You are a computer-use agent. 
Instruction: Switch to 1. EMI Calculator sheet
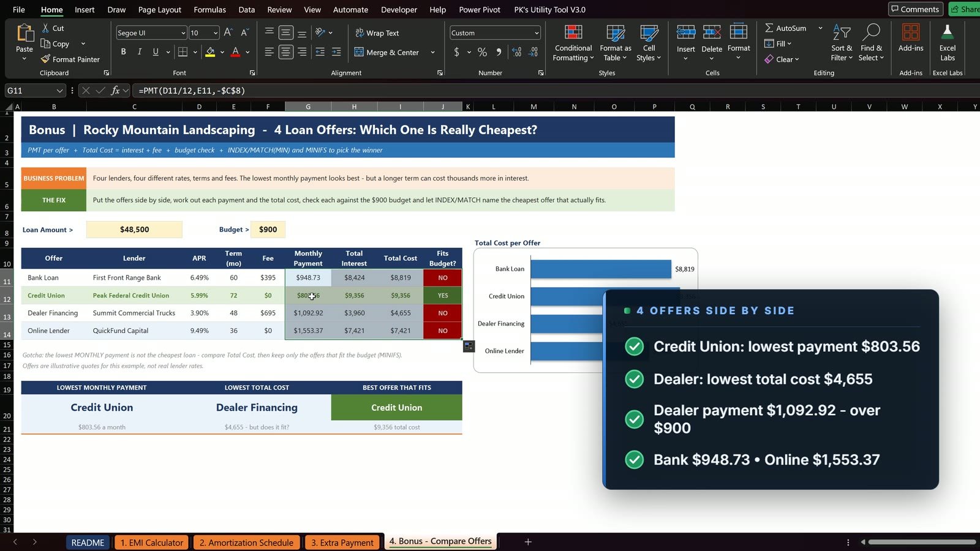point(152,542)
